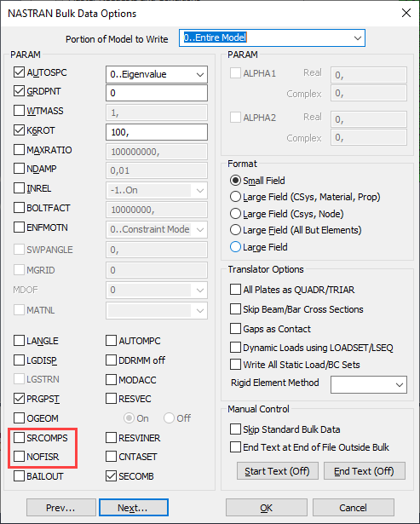Check the RESVINER option

coord(111,437)
